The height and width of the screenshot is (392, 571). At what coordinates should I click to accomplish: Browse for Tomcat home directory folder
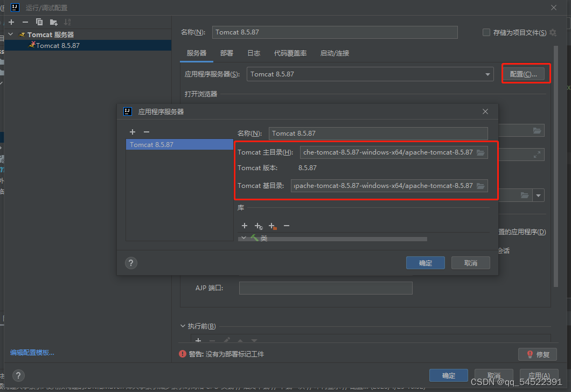pyautogui.click(x=481, y=152)
